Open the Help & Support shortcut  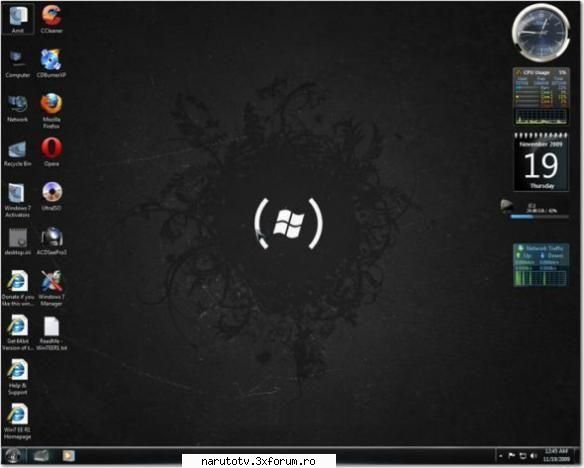[18, 377]
